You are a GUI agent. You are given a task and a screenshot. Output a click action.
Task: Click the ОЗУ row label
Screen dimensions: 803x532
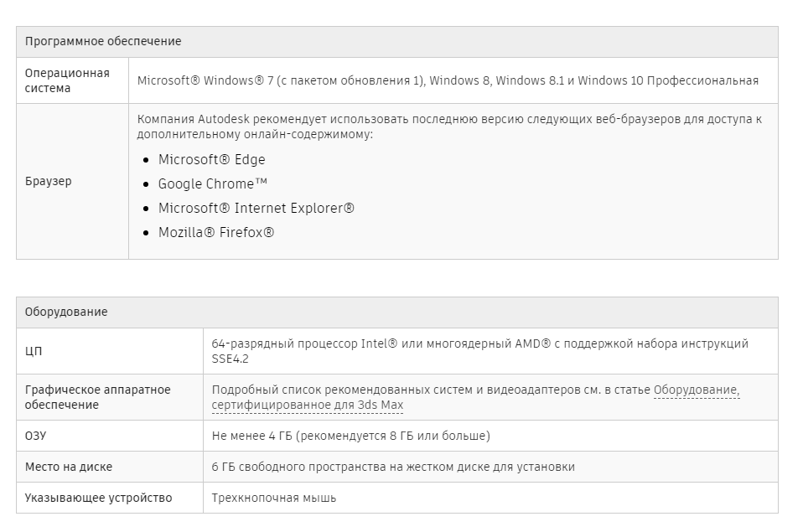tap(35, 436)
